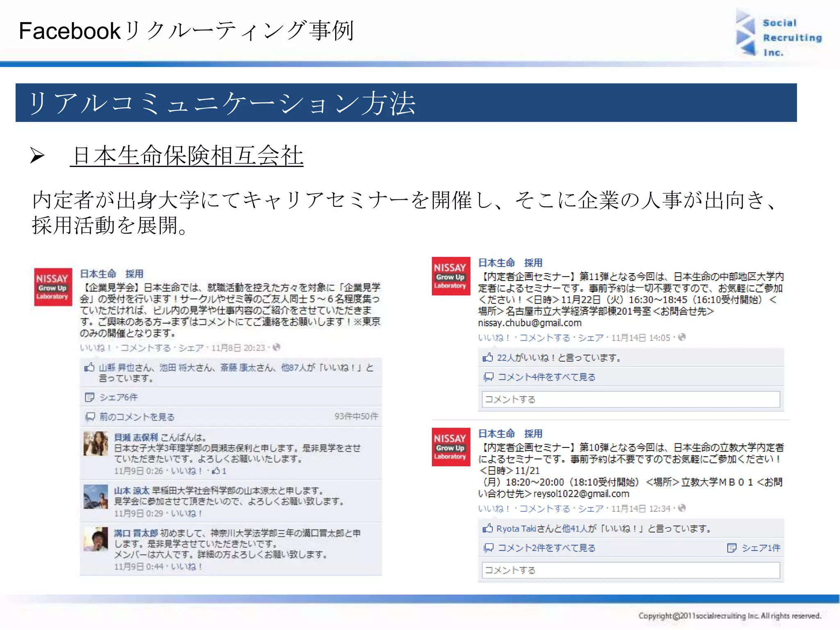
Task: Click the globe privacy icon after 11月8日 20:23
Action: 276,347
